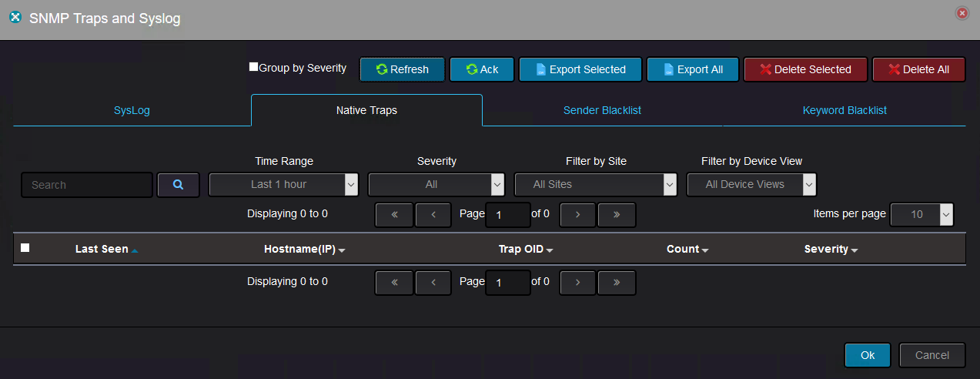The image size is (980, 379).
Task: Open the Time Range dropdown
Action: tap(283, 184)
